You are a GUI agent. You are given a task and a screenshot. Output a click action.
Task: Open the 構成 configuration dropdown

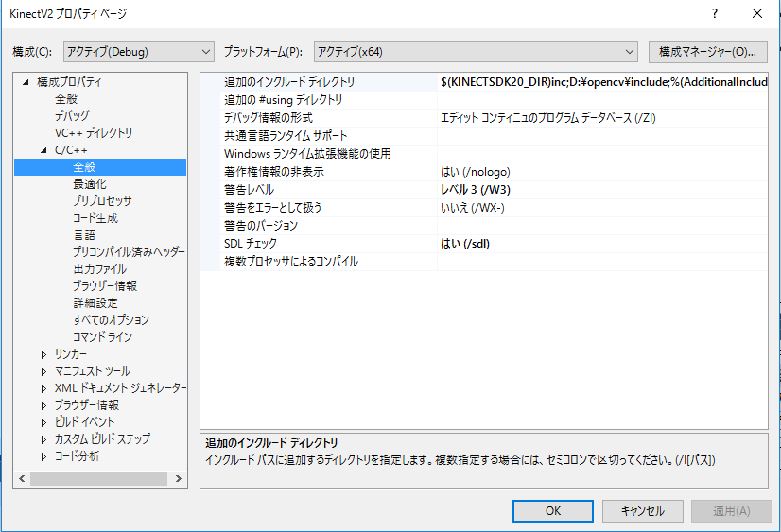[x=138, y=51]
